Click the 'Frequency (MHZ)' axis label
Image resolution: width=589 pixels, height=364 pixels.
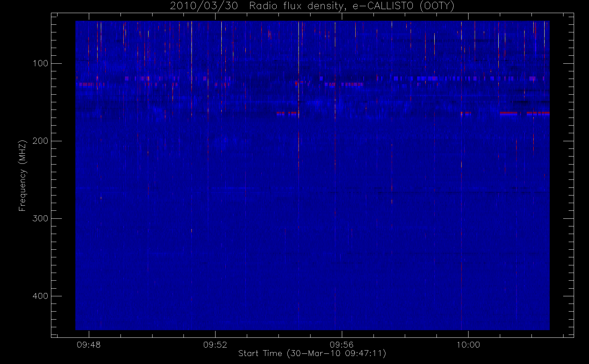(23, 175)
